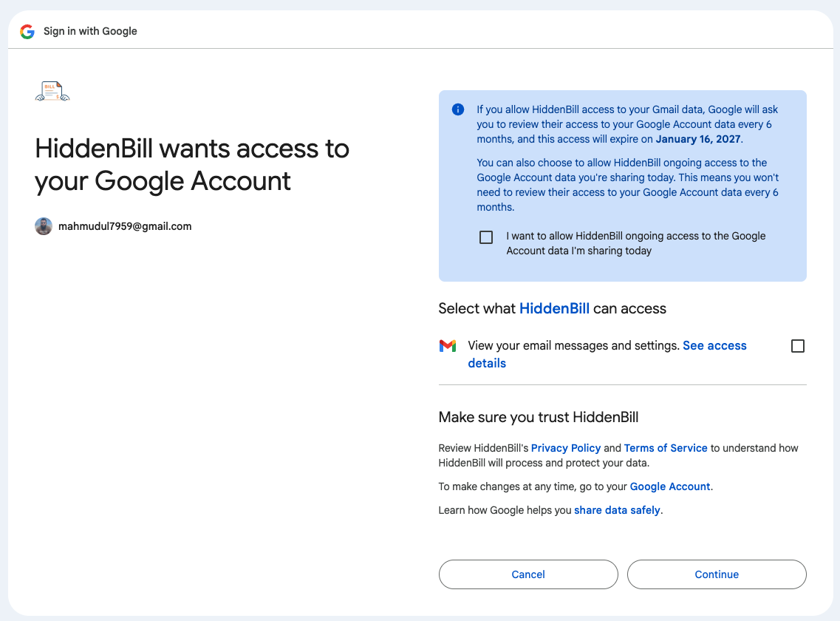Click the mahmudul7959@gmail.com email address

point(125,226)
